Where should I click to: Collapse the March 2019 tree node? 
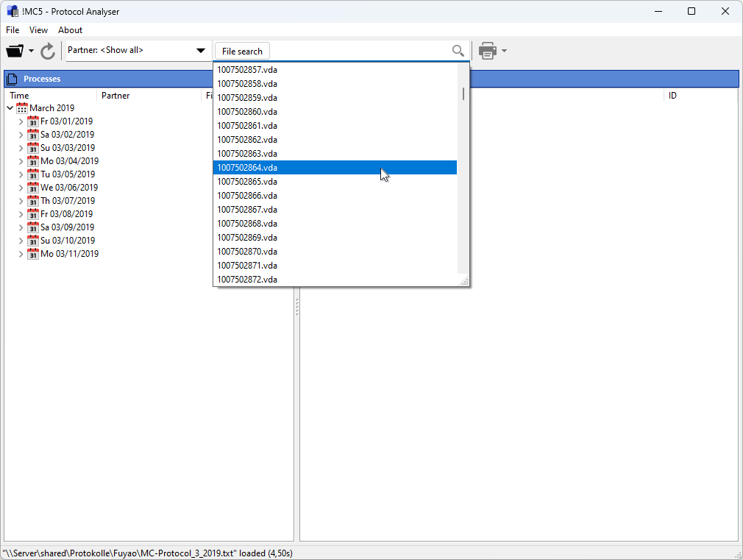[x=10, y=108]
